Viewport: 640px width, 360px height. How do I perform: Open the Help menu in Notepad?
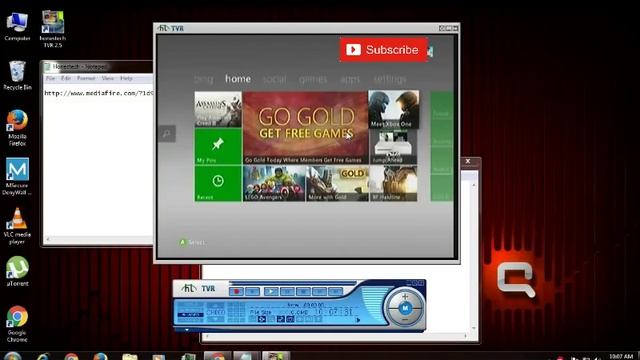tap(126, 78)
